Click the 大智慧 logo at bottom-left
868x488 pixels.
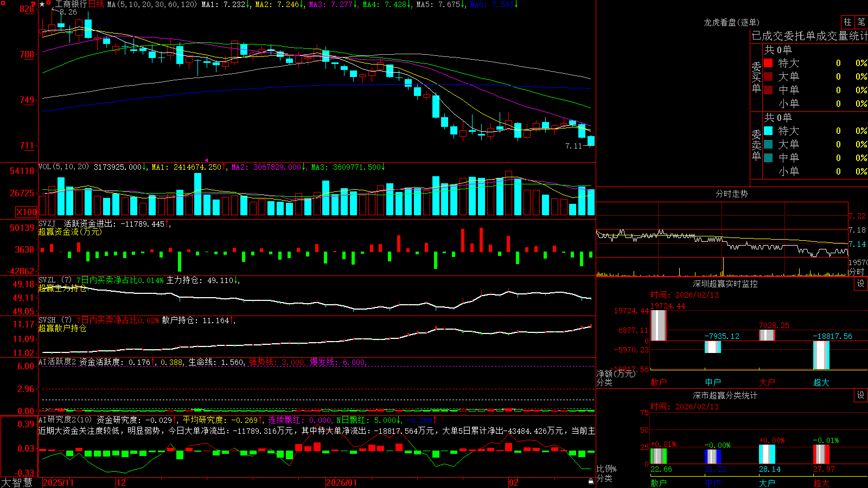[x=17, y=483]
